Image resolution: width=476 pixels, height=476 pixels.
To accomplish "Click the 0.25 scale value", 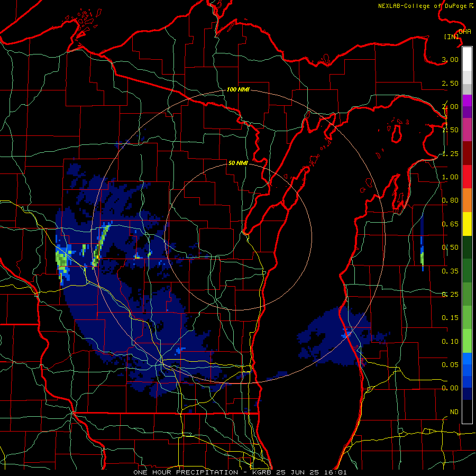I will (x=450, y=295).
